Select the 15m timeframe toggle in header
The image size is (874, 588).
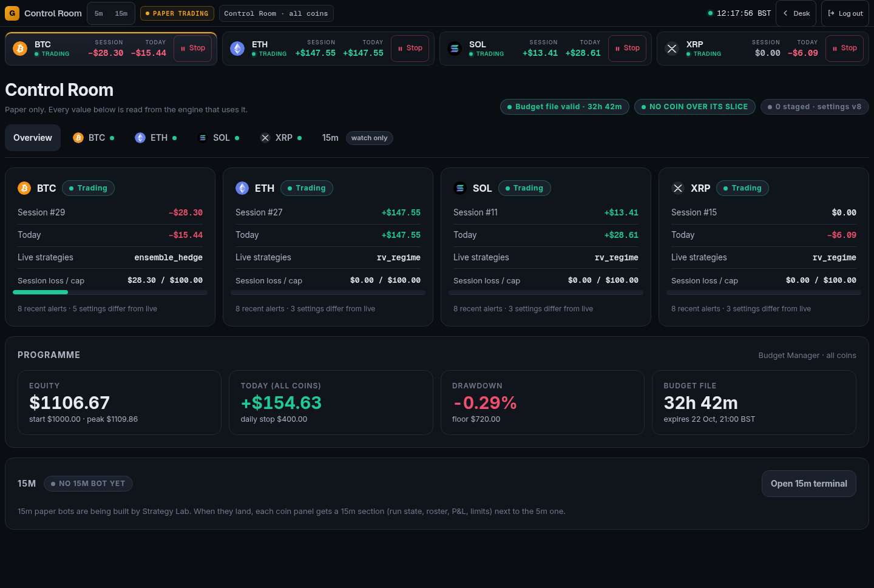121,13
